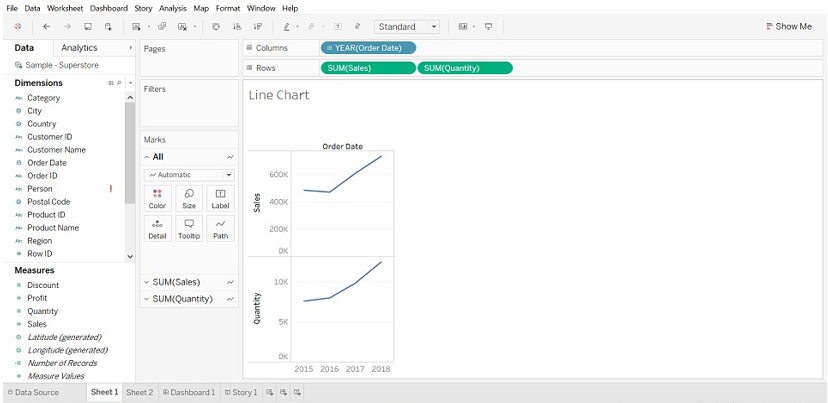Click the Show/Hide Cards icon
The height and width of the screenshot is (403, 828).
[x=463, y=26]
